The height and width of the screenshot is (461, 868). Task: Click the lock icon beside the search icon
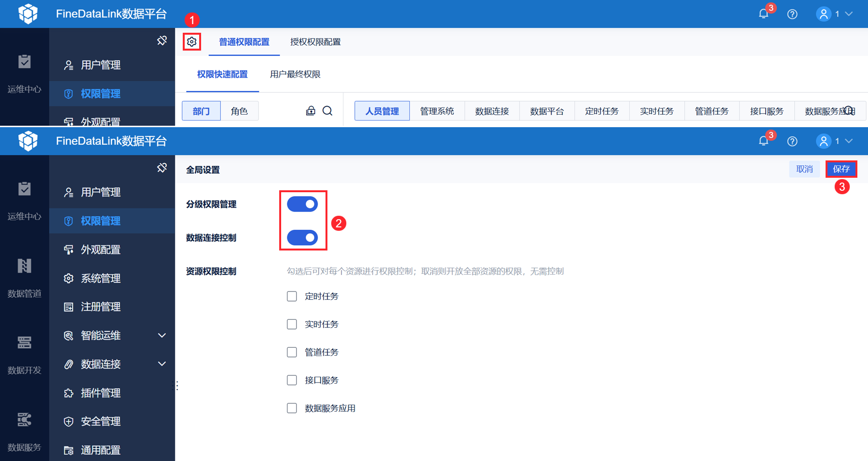(311, 111)
